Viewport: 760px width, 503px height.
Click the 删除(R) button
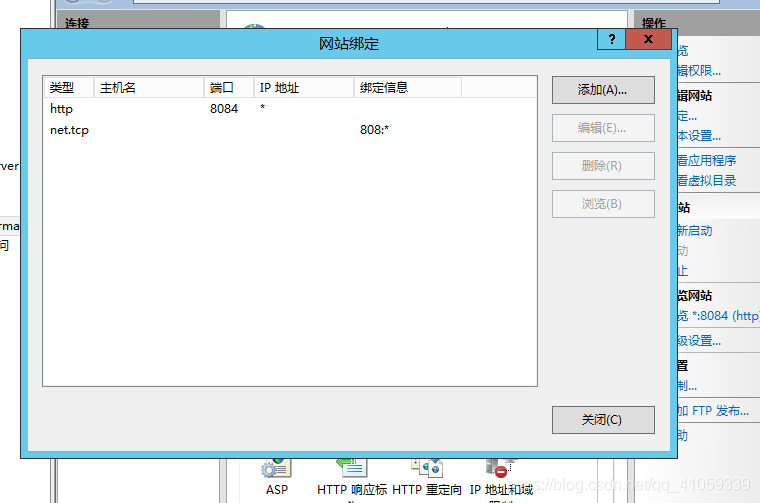click(603, 166)
